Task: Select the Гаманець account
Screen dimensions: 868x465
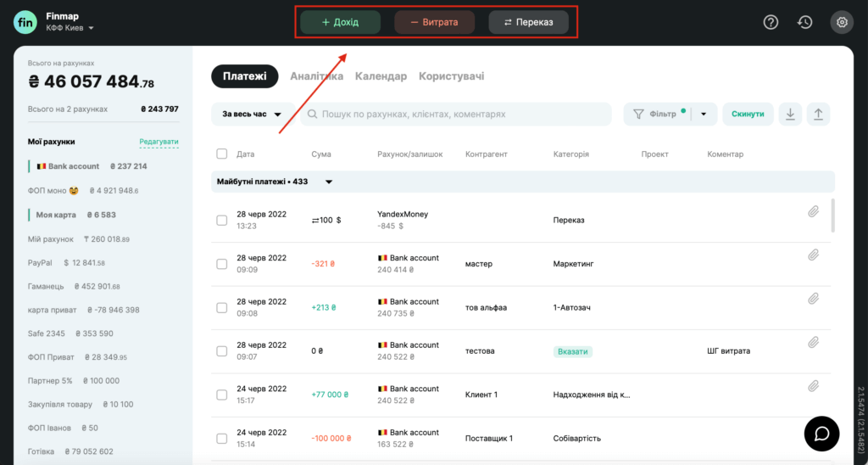Action: pos(74,287)
